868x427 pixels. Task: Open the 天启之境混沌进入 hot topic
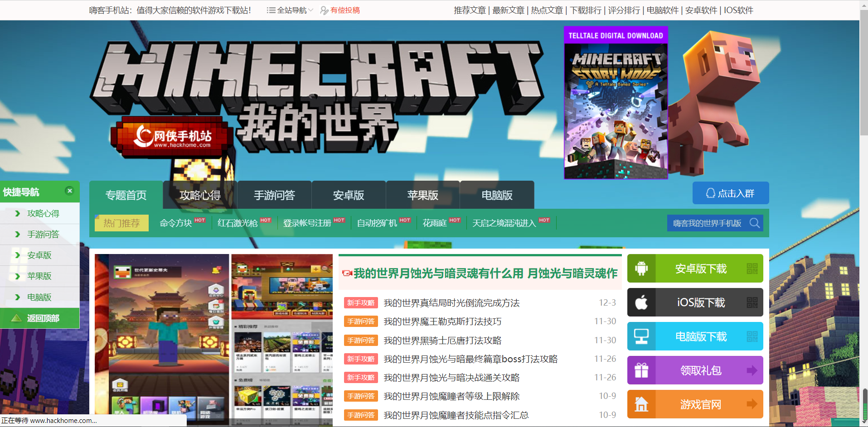coord(504,223)
